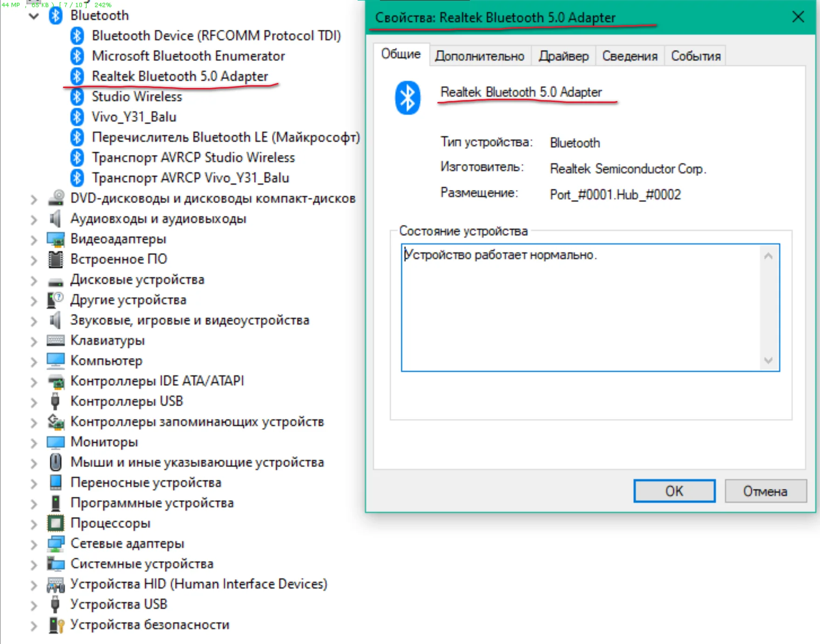Click the Контроллеры USB plug icon
This screenshot has width=820, height=644.
point(55,401)
